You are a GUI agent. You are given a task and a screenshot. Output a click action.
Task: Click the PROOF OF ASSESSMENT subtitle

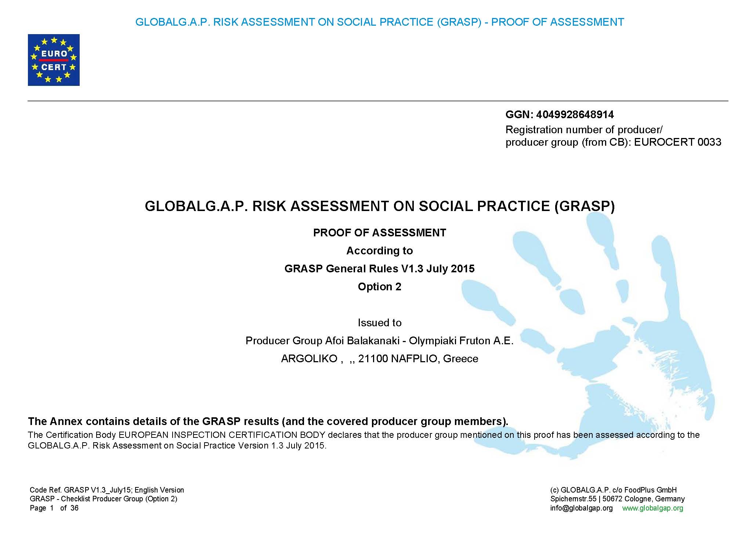pyautogui.click(x=379, y=233)
